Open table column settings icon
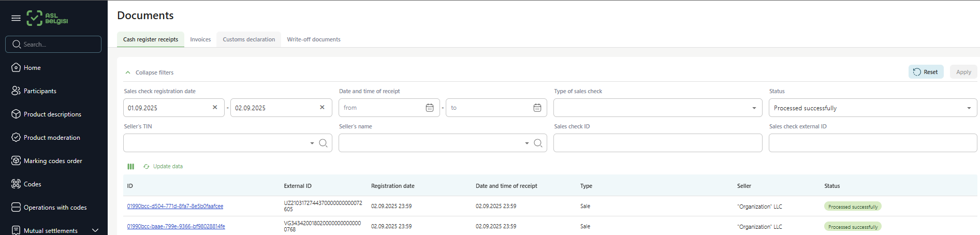Screen dimensions: 980x235 [130, 167]
